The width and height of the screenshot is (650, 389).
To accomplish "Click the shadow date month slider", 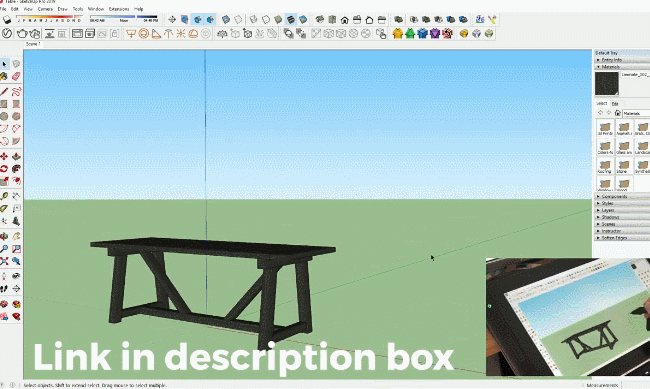I will (49, 18).
